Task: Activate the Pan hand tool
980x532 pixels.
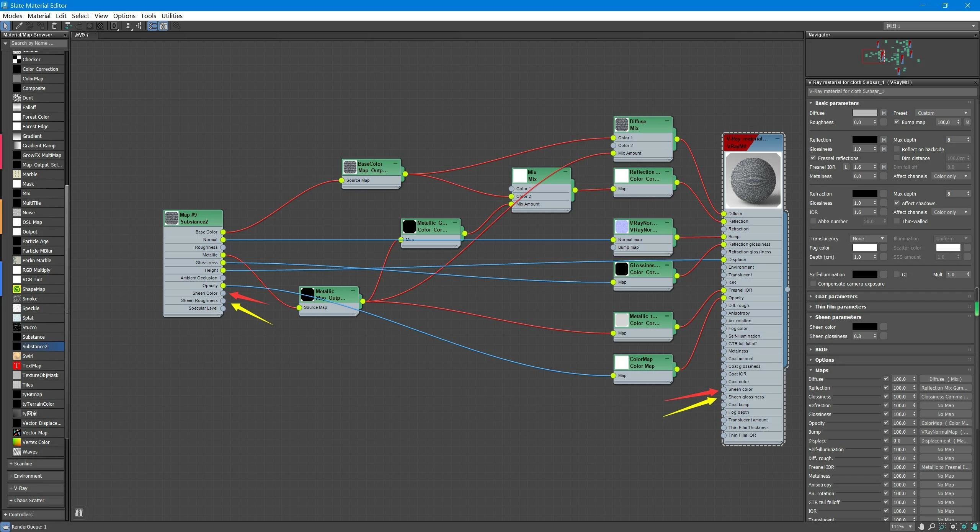Action: (x=921, y=527)
